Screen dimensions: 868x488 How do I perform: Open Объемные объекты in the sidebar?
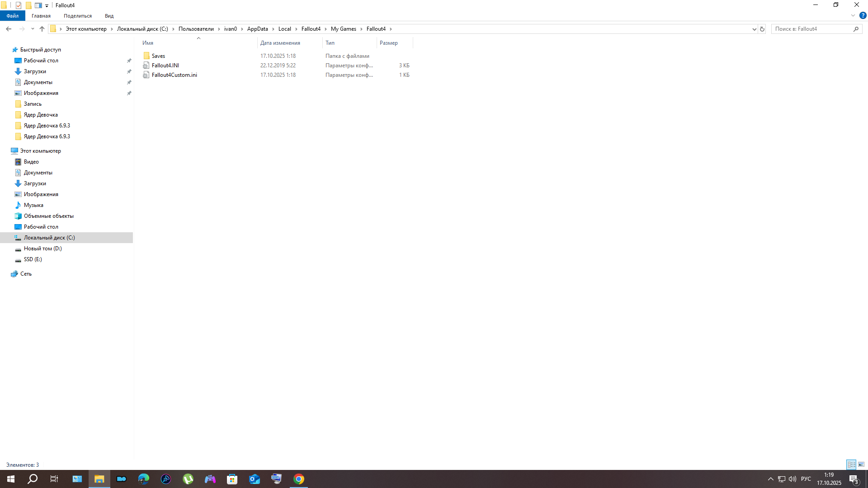click(x=49, y=216)
